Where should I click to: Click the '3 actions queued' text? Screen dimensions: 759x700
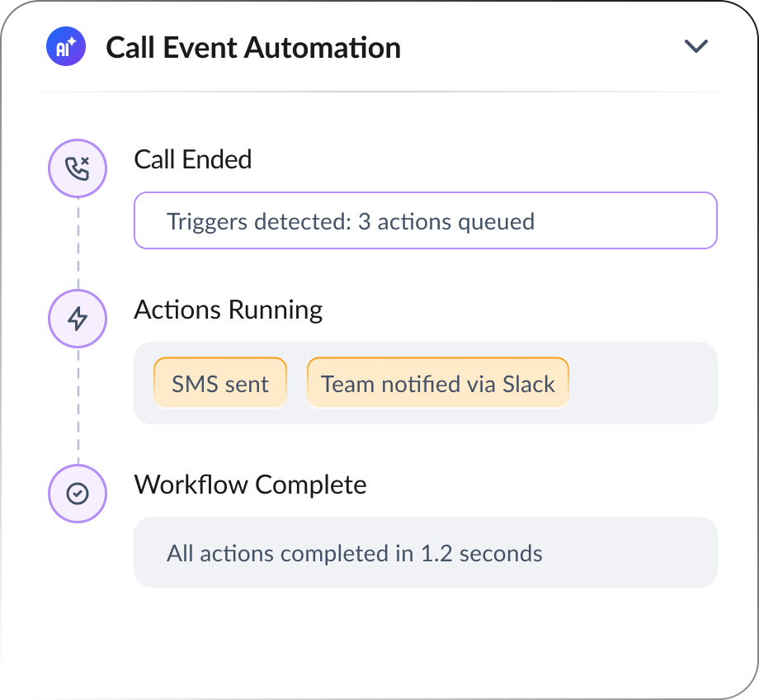[445, 222]
